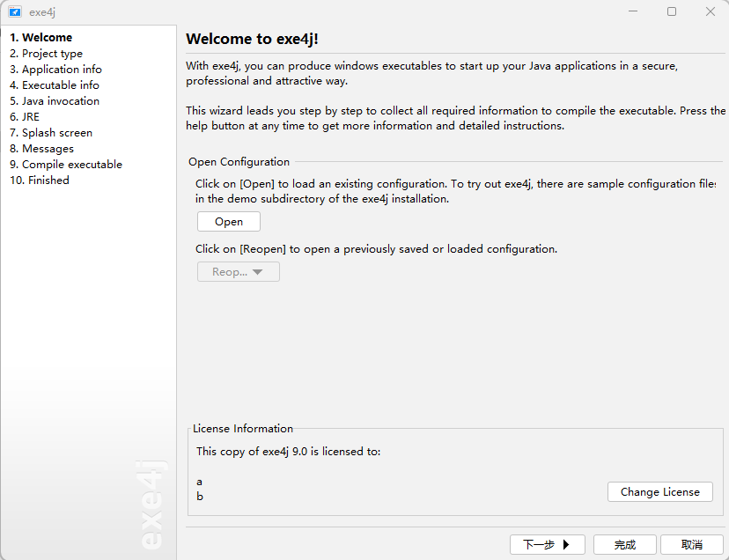This screenshot has width=729, height=560.
Task: Click the 'Welcome to exe4j!' heading
Action: [252, 39]
